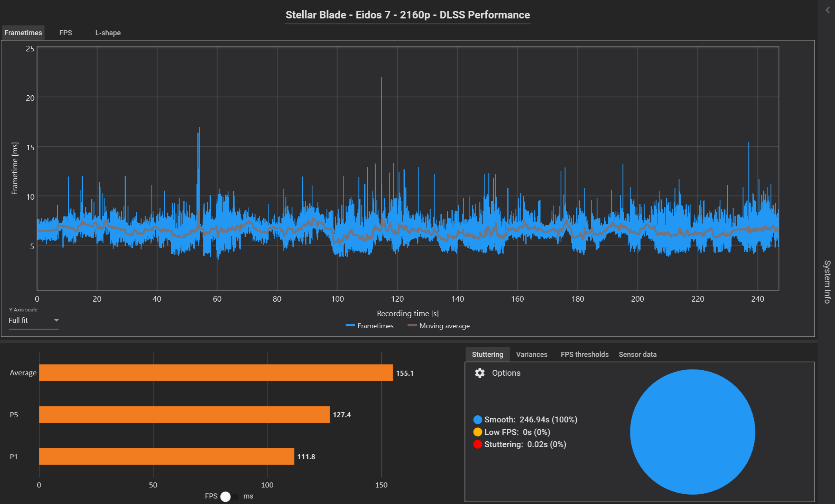
Task: Switch to the FPS chart tab
Action: (66, 33)
